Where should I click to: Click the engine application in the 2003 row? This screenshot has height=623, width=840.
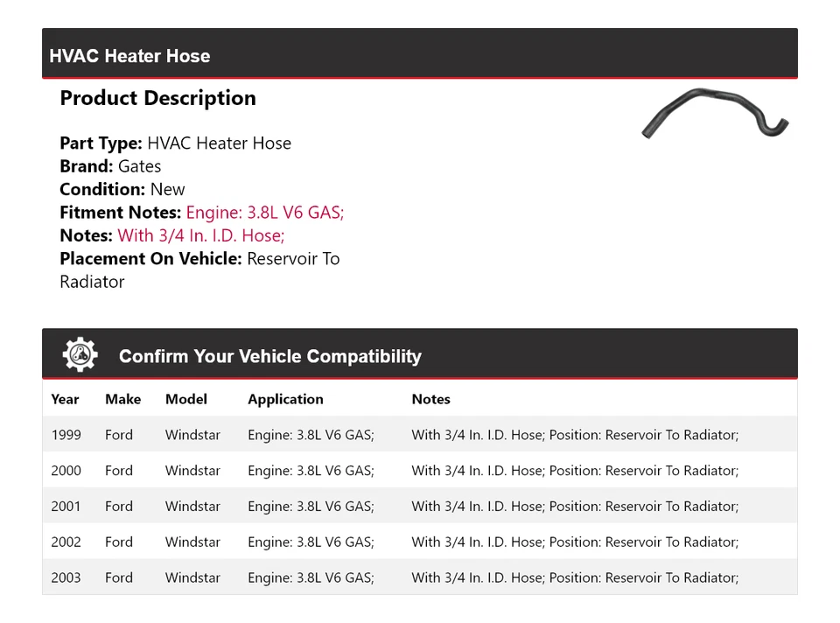[x=311, y=578]
